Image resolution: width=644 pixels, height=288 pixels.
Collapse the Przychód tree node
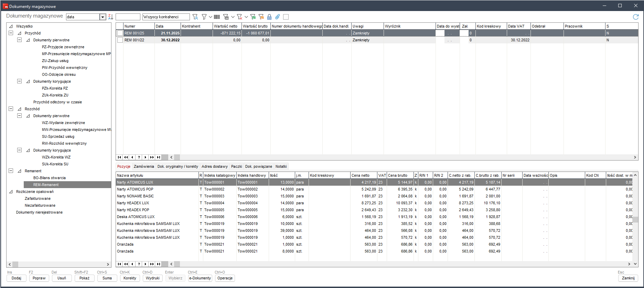[11, 33]
